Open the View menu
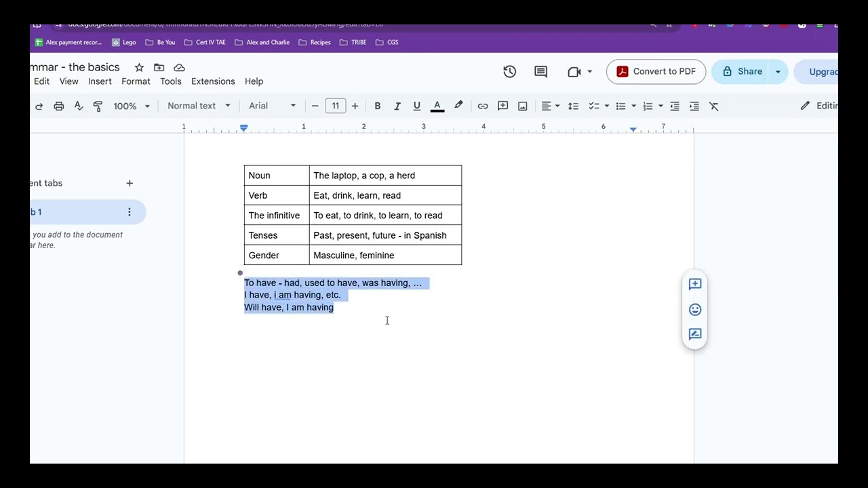Screen dimensions: 868x488 tap(68, 81)
